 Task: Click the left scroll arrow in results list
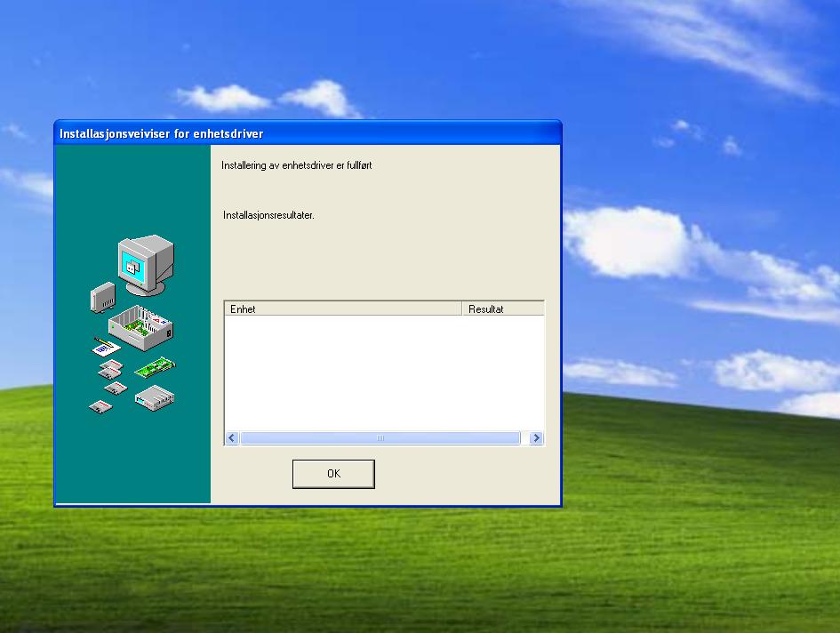pos(232,438)
